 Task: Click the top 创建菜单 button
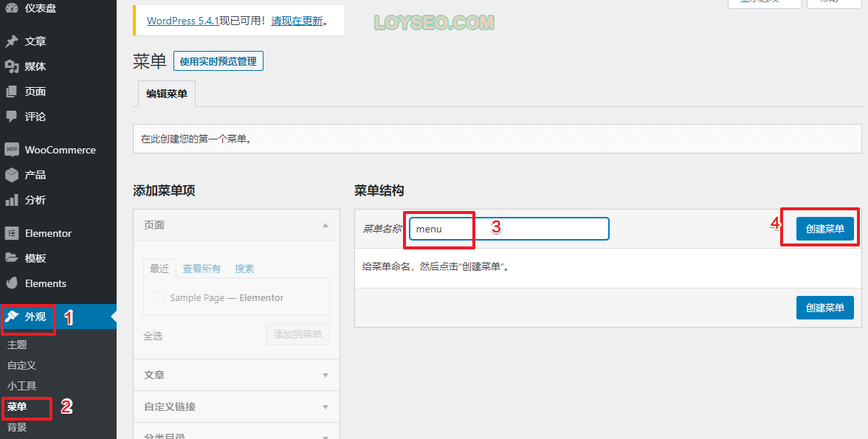825,229
